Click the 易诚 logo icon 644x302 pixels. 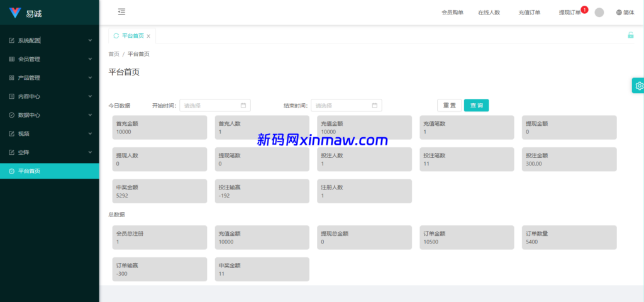pos(15,13)
